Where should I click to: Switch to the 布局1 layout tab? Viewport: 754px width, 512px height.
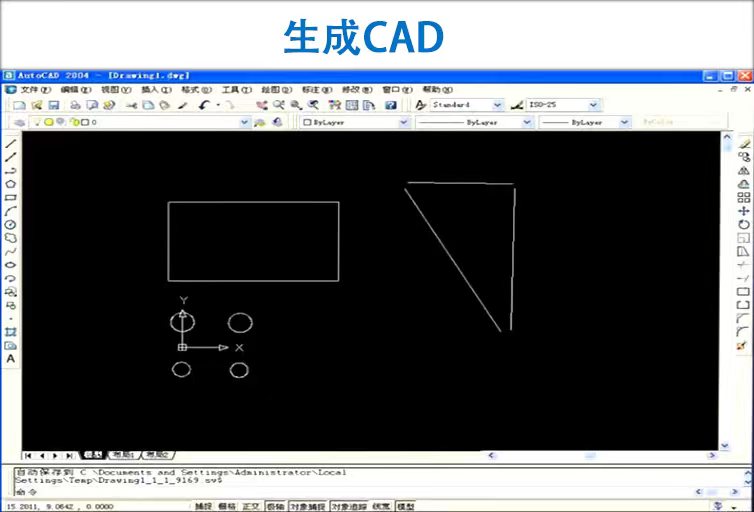[124, 455]
